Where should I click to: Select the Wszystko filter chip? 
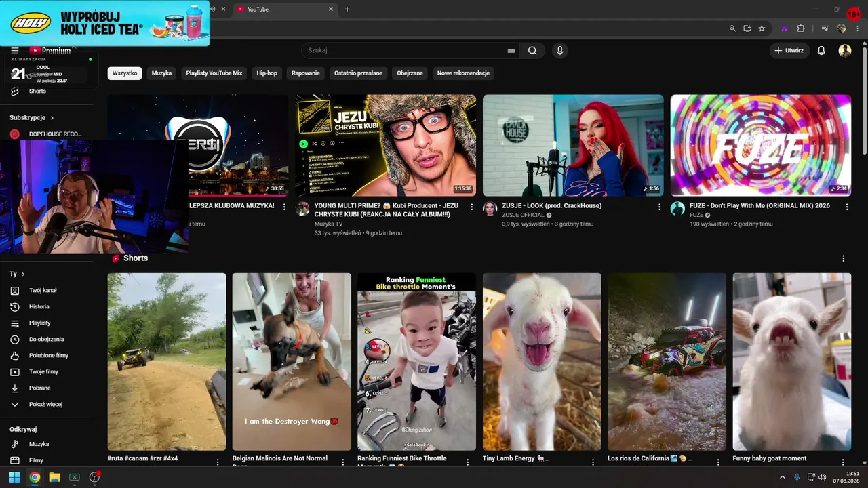pos(125,73)
